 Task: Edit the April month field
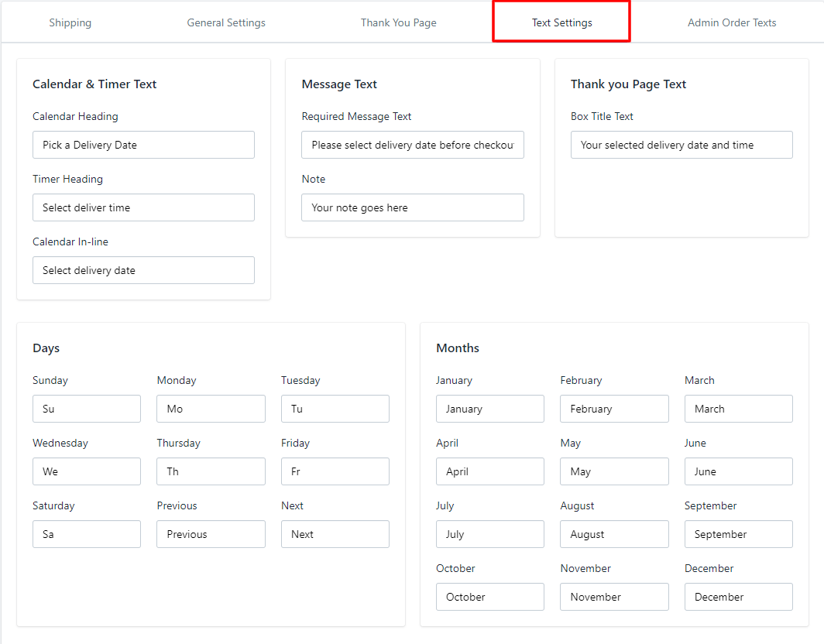[490, 471]
